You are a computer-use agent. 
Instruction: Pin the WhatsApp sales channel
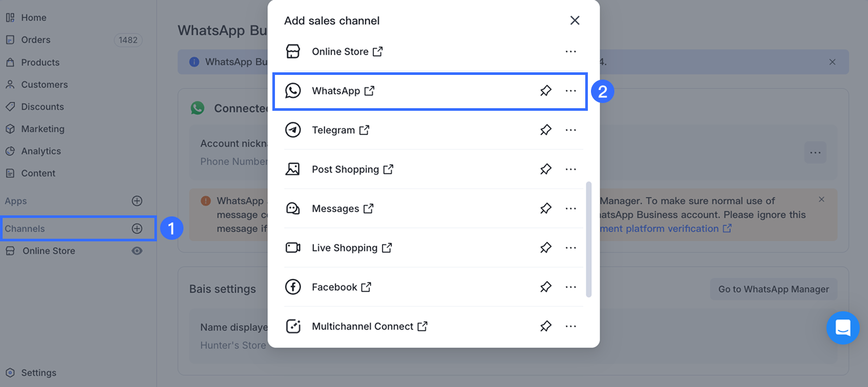pos(546,91)
